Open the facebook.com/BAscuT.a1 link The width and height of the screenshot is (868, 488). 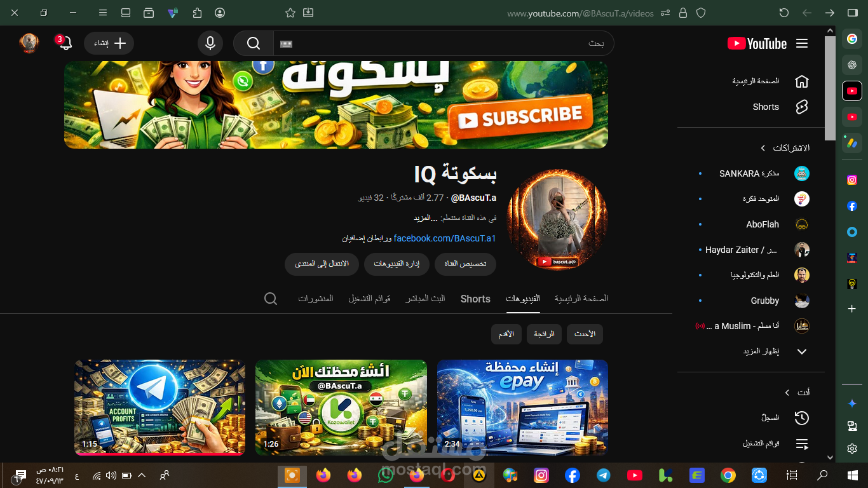445,238
